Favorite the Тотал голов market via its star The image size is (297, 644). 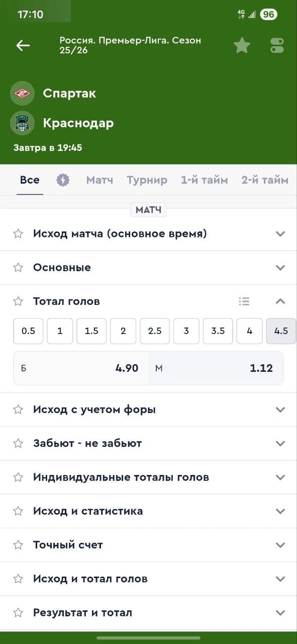pyautogui.click(x=18, y=301)
